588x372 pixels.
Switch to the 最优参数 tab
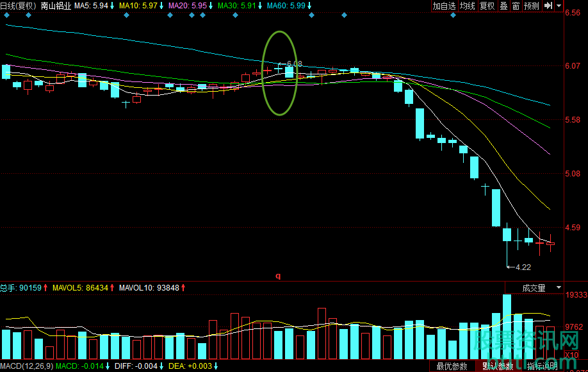(x=452, y=366)
